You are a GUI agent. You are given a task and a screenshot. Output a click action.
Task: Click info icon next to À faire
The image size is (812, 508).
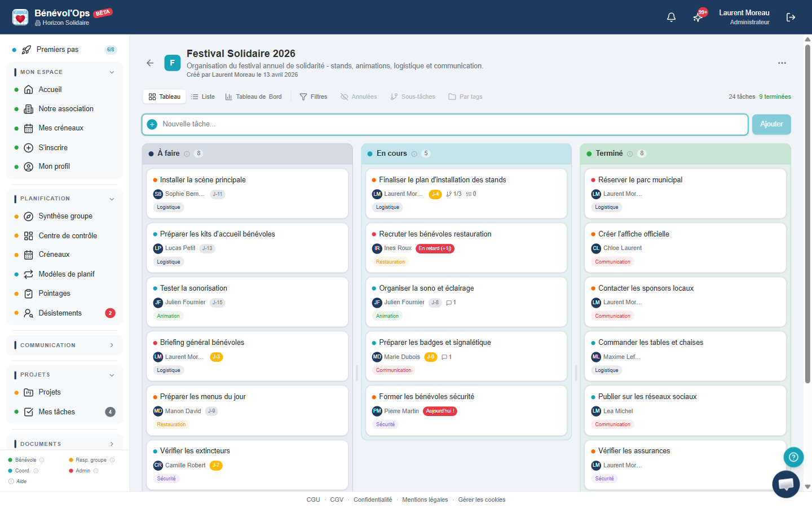click(187, 154)
